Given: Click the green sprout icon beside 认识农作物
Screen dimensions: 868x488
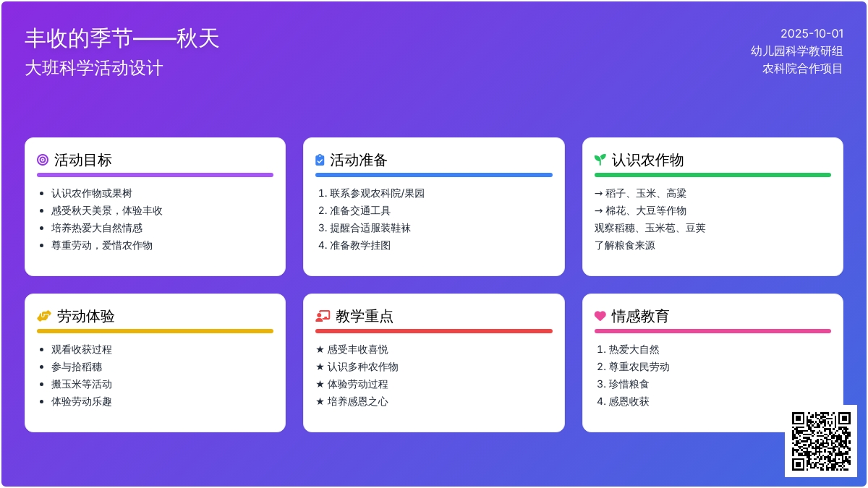Looking at the screenshot, I should (x=600, y=160).
